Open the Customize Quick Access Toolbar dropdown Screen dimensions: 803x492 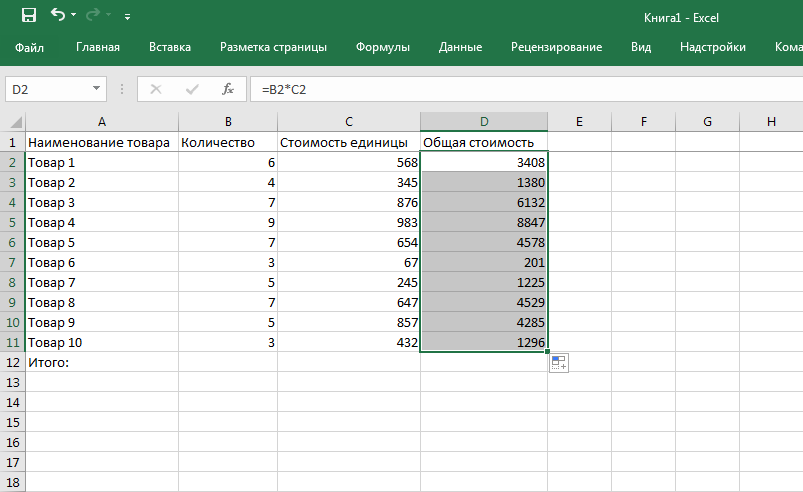click(127, 17)
